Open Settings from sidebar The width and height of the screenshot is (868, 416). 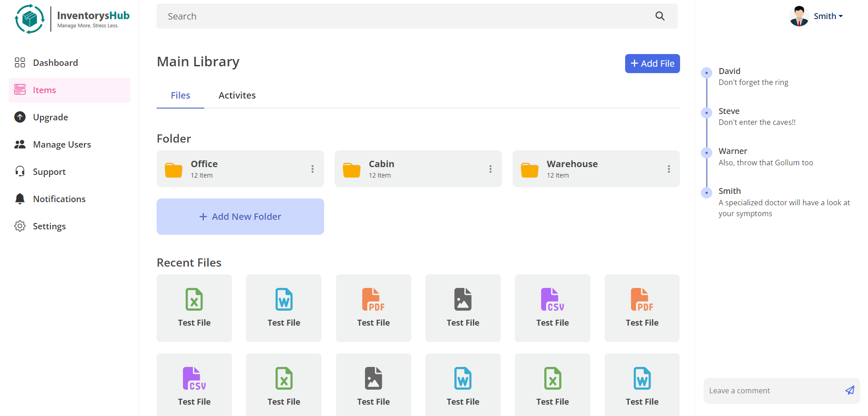click(69, 226)
